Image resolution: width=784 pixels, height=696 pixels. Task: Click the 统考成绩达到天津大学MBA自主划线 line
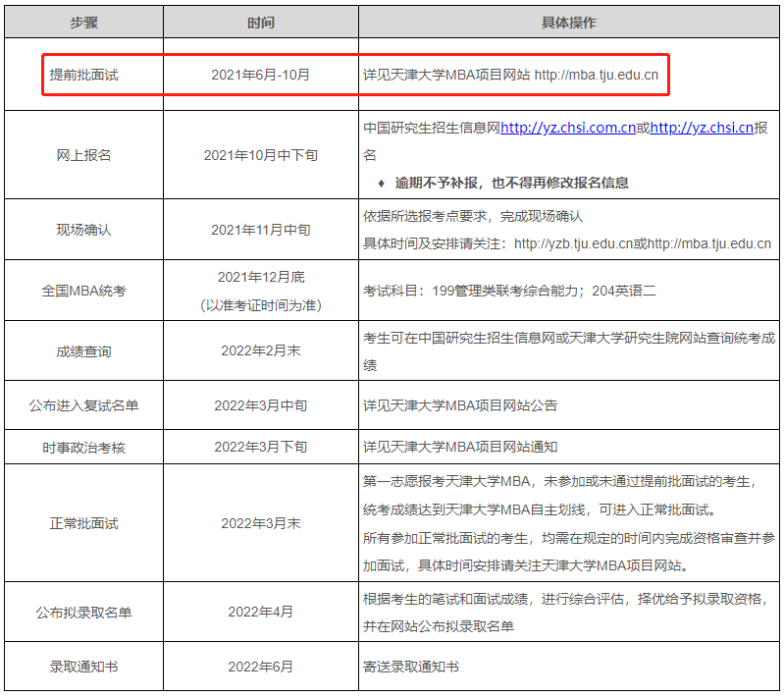pyautogui.click(x=540, y=509)
